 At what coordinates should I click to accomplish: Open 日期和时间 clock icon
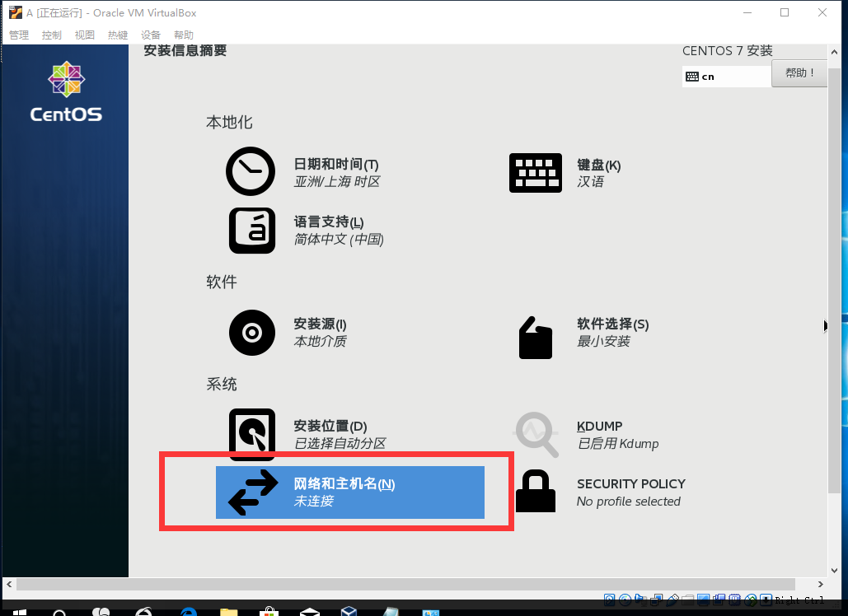[x=251, y=171]
